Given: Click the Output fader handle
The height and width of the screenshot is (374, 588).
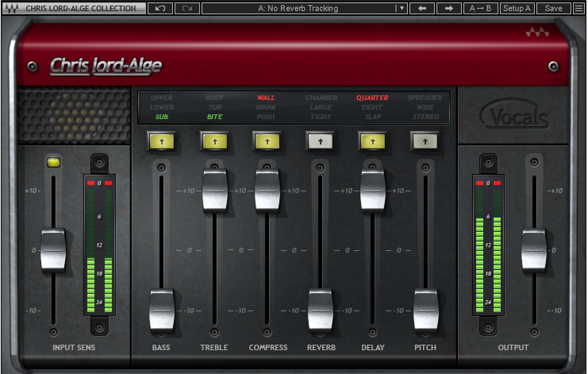Looking at the screenshot, I should 534,250.
